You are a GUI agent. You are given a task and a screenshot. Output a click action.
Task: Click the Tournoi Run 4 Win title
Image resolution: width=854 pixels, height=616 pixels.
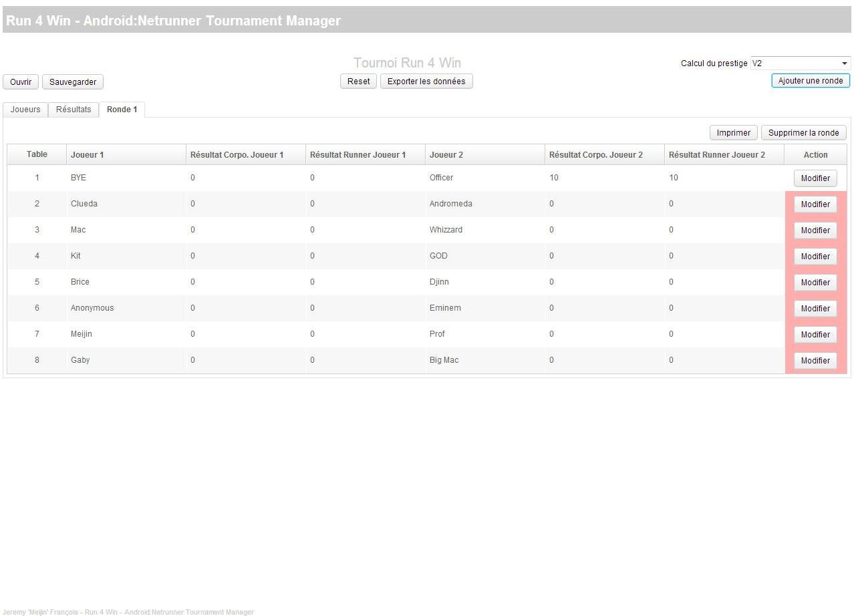point(406,62)
